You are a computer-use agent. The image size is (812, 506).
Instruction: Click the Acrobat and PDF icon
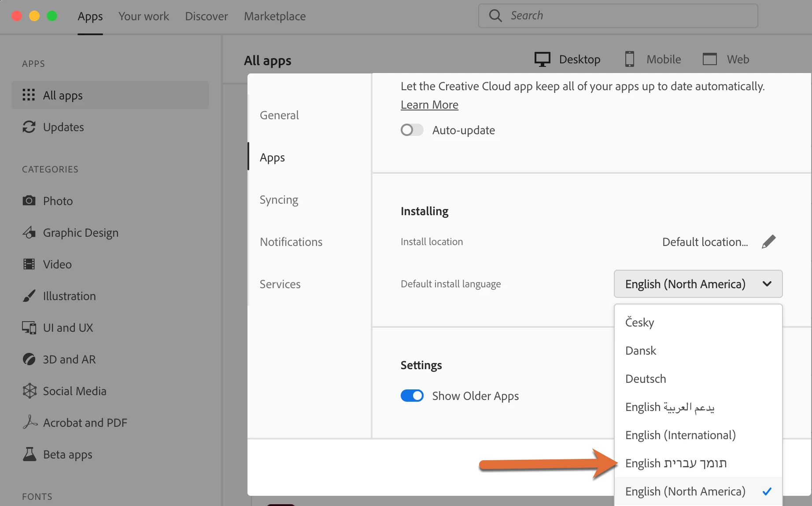30,422
